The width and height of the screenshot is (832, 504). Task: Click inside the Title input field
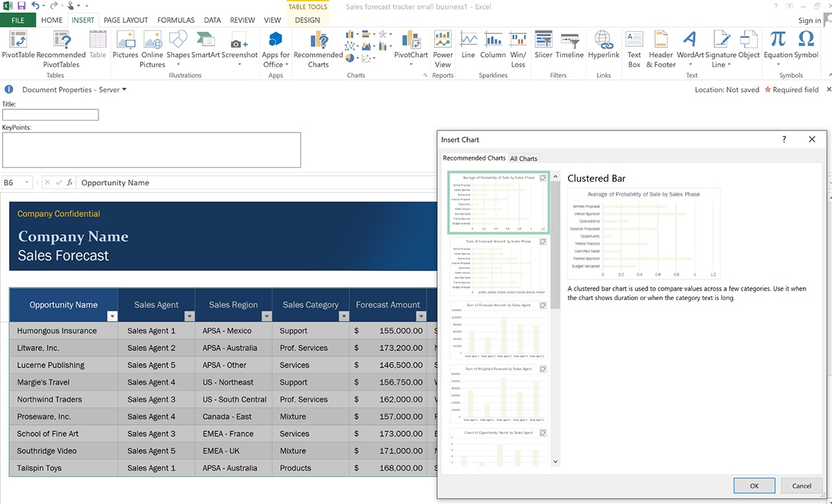click(x=50, y=114)
